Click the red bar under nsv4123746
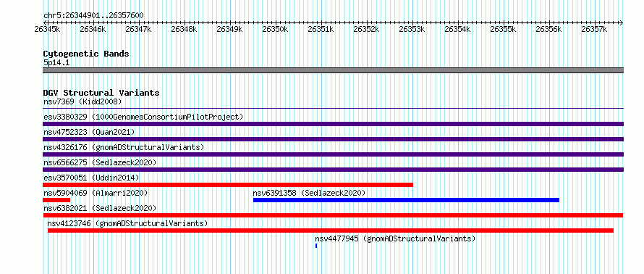The height and width of the screenshot is (274, 644). (x=331, y=231)
